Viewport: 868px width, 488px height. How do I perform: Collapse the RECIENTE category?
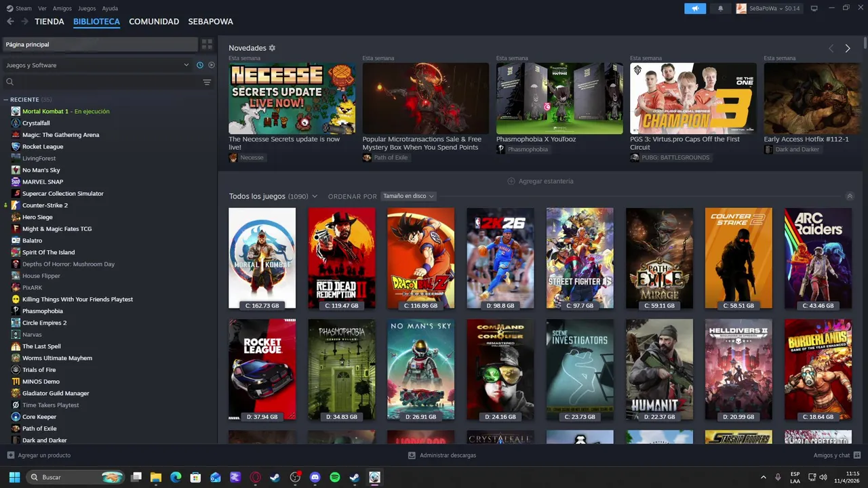(x=6, y=100)
